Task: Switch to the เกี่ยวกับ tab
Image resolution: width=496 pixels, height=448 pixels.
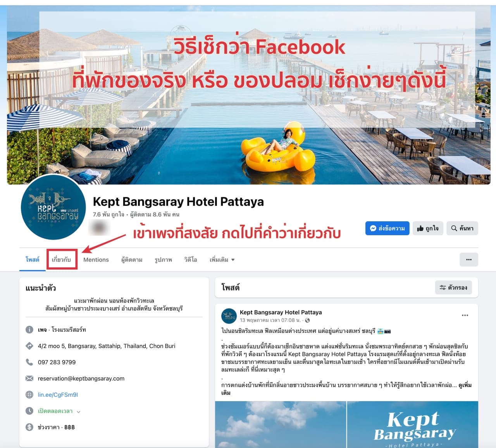Action: pyautogui.click(x=61, y=260)
